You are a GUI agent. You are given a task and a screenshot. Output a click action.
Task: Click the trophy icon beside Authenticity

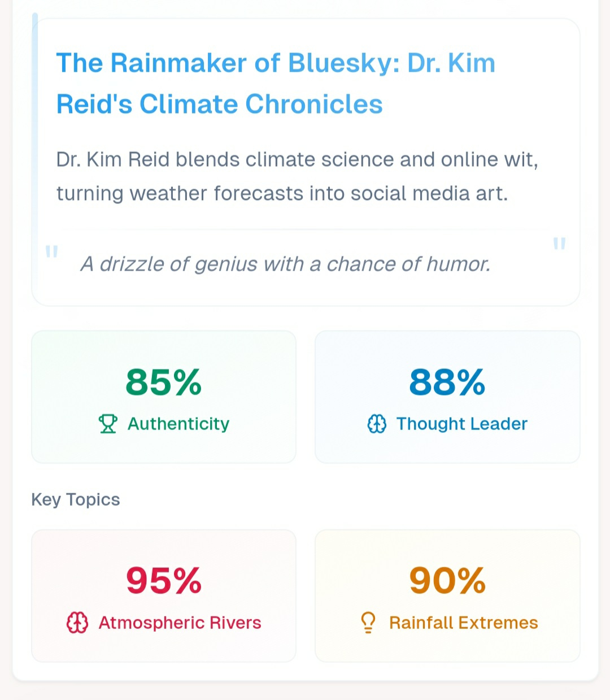(108, 424)
